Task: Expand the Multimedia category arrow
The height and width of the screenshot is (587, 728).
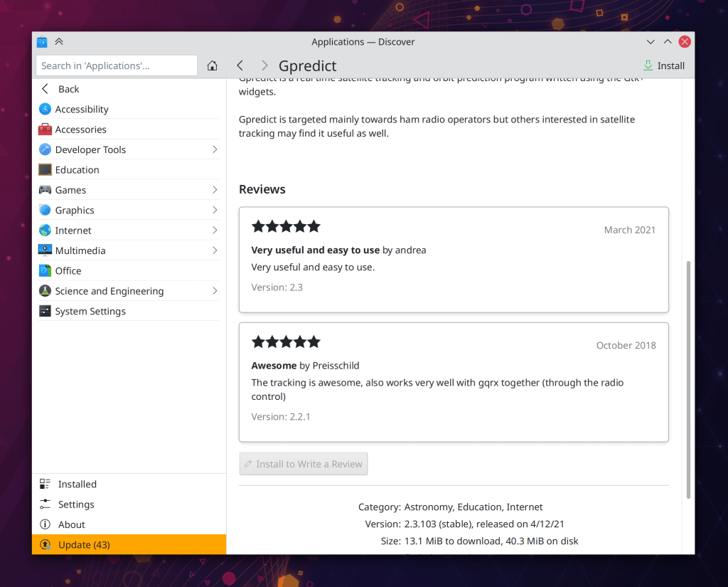Action: pos(215,250)
